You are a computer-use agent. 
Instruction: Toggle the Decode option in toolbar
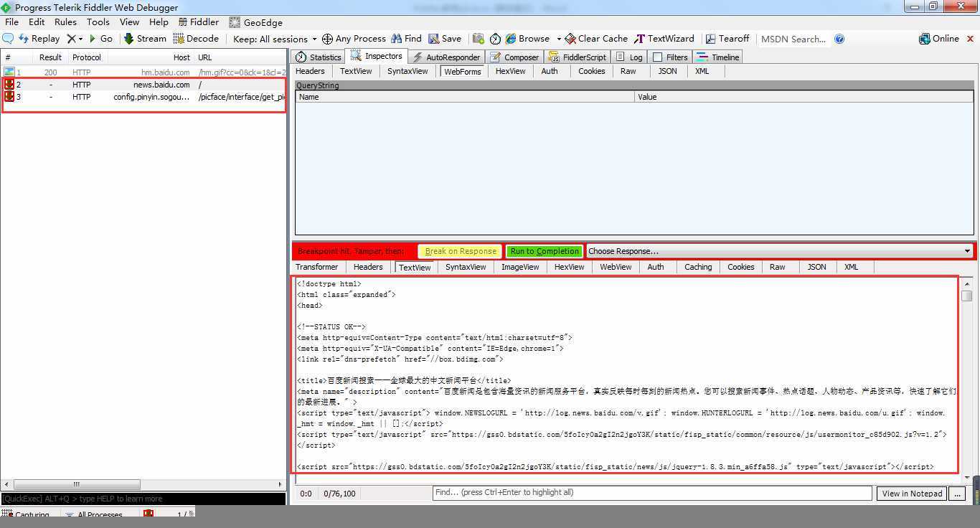click(x=196, y=39)
